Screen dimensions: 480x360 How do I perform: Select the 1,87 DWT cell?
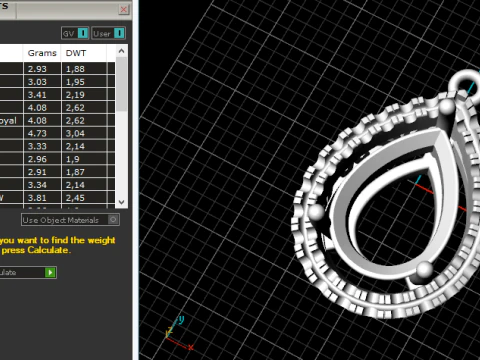pos(84,172)
